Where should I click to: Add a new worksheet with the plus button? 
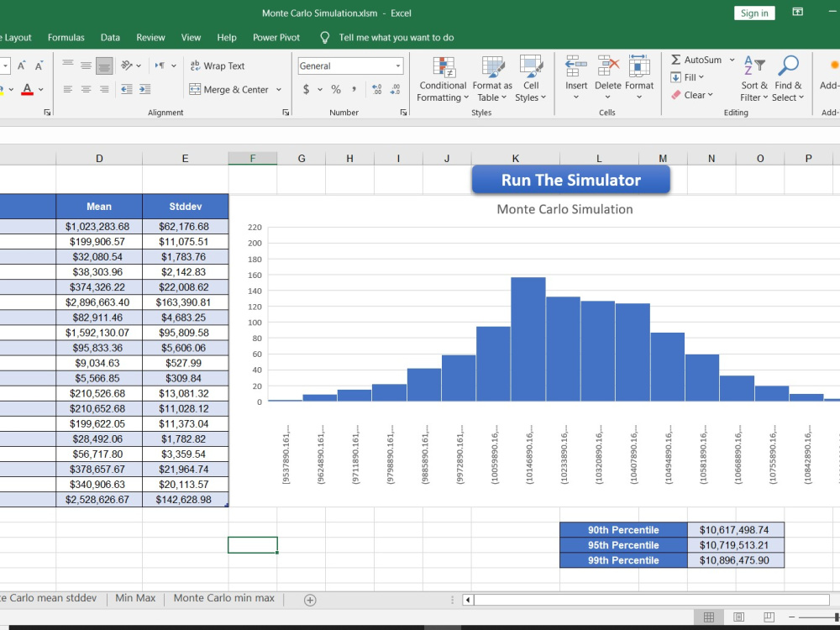coord(309,599)
